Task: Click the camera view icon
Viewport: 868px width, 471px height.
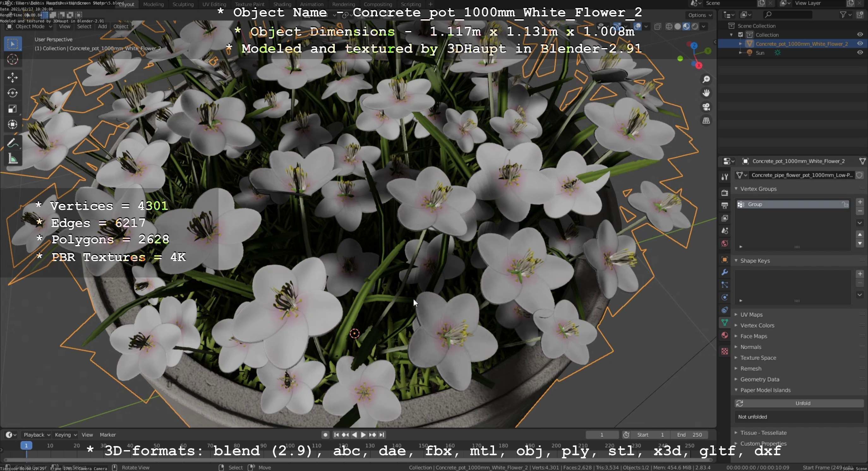Action: click(x=706, y=107)
